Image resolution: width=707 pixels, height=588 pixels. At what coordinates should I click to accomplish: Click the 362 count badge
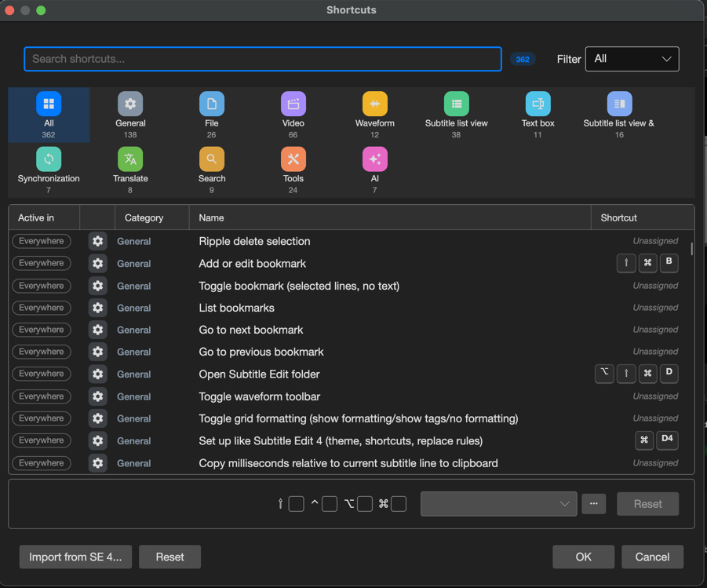523,59
